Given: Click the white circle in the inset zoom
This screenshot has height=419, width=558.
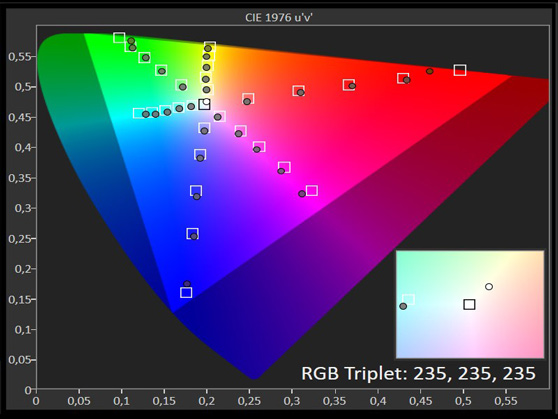Looking at the screenshot, I should tap(489, 287).
